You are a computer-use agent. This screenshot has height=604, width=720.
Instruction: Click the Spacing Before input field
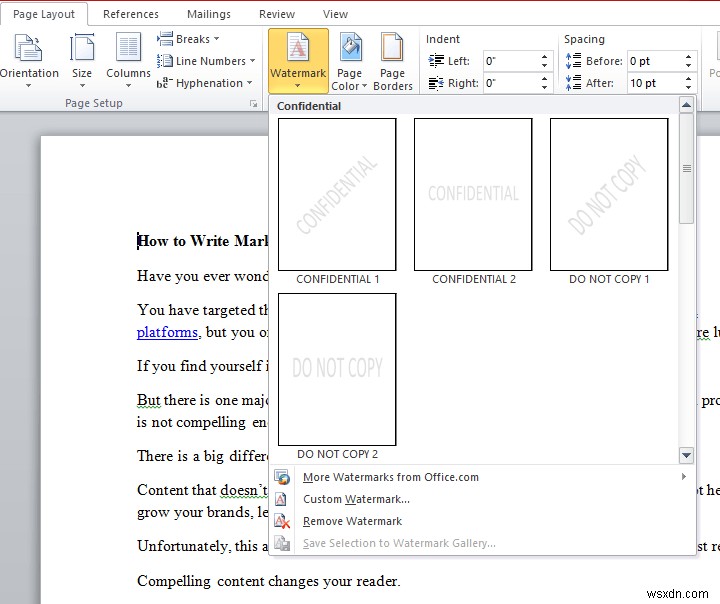655,61
